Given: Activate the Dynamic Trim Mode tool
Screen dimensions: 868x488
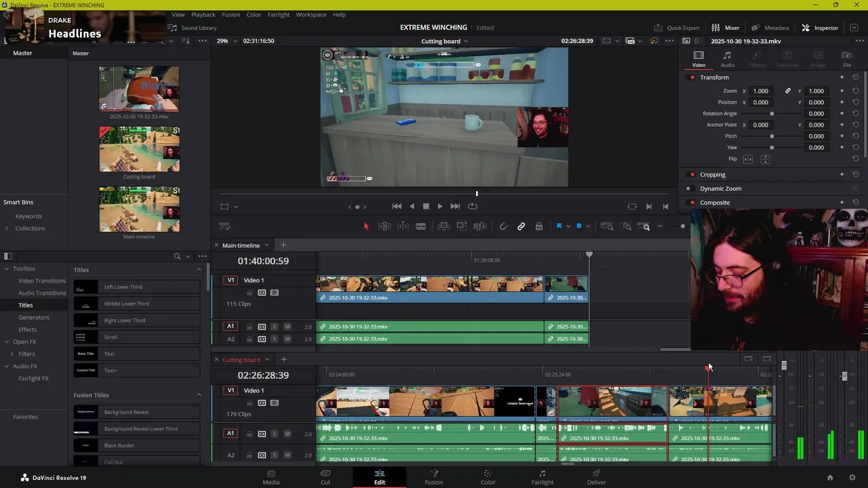Looking at the screenshot, I should pyautogui.click(x=403, y=226).
